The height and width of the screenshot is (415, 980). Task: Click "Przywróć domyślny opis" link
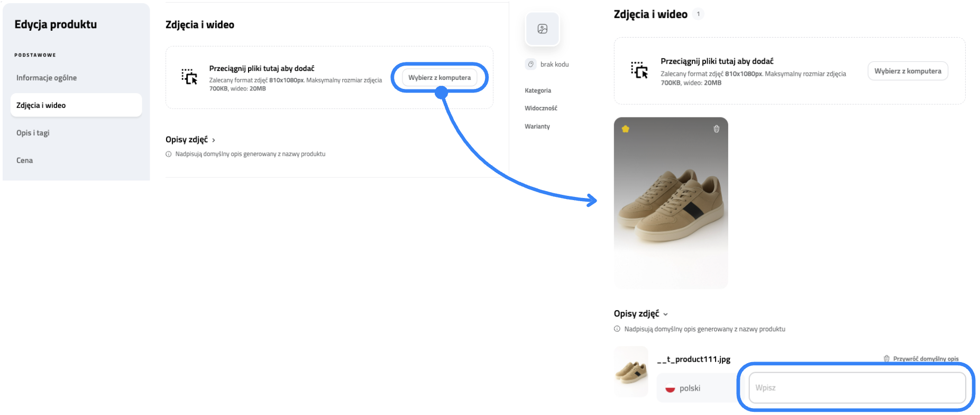click(x=926, y=358)
